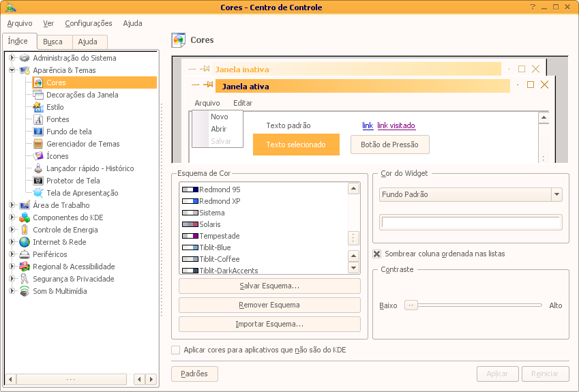Open the Fundo de tela icon

click(38, 132)
